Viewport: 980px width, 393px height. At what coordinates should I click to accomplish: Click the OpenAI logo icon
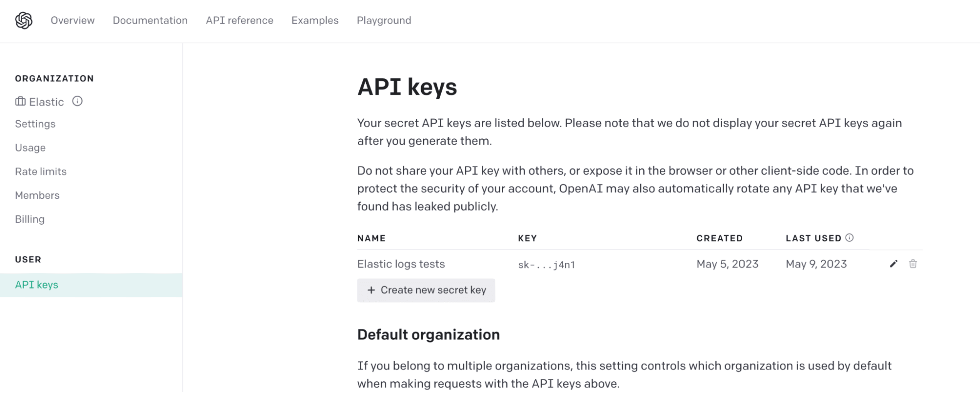[x=24, y=21]
